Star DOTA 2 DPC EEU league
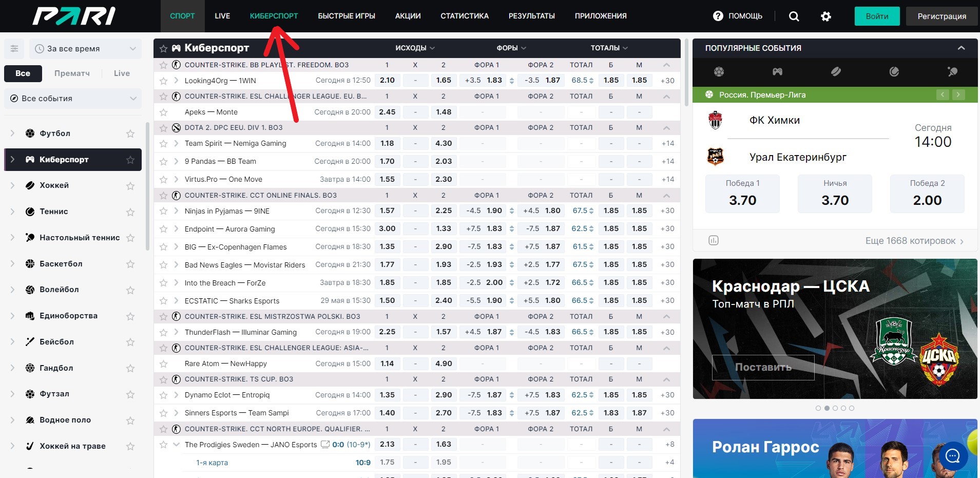The width and height of the screenshot is (980, 478). (x=163, y=127)
